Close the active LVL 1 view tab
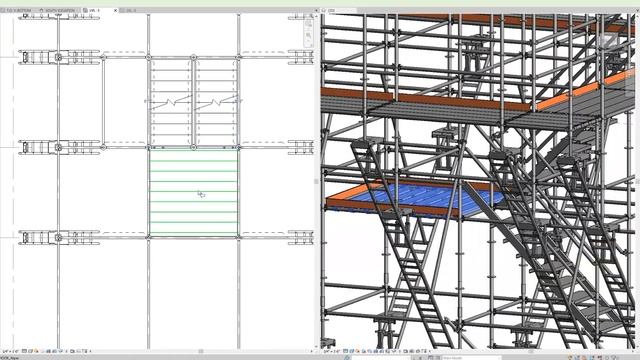The width and height of the screenshot is (640, 360). tap(115, 10)
